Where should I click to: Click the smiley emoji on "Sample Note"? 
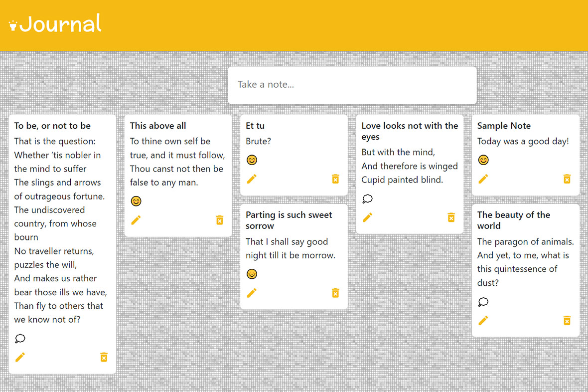tap(483, 160)
